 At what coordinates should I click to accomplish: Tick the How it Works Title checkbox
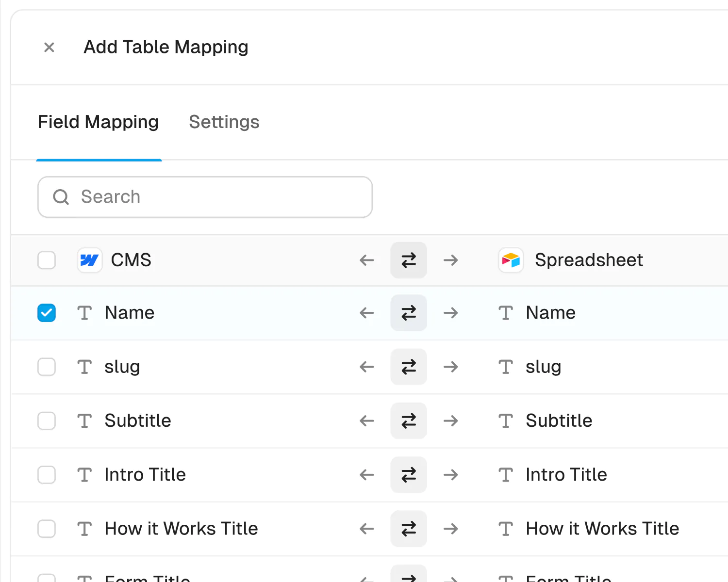[x=47, y=528]
